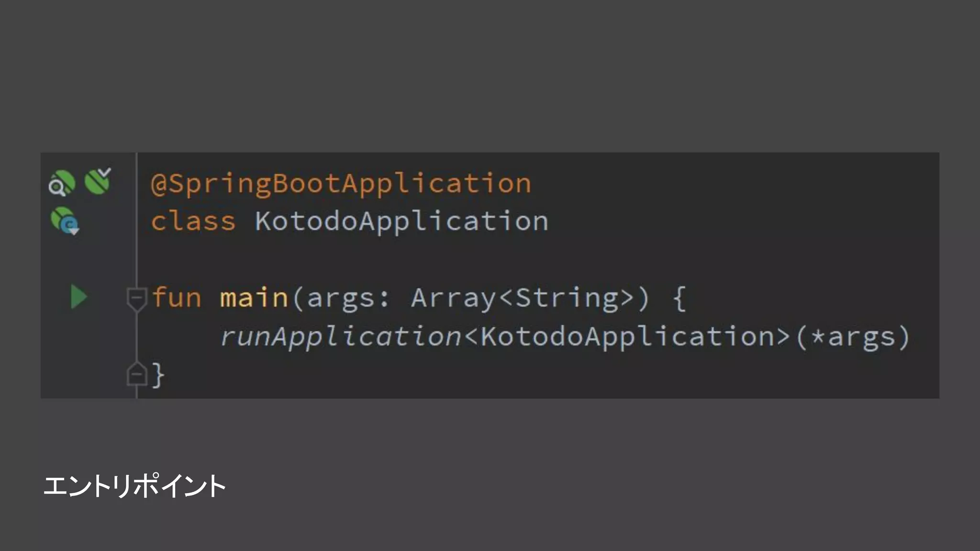Click KotodoApplication inside the angle brackets

627,336
